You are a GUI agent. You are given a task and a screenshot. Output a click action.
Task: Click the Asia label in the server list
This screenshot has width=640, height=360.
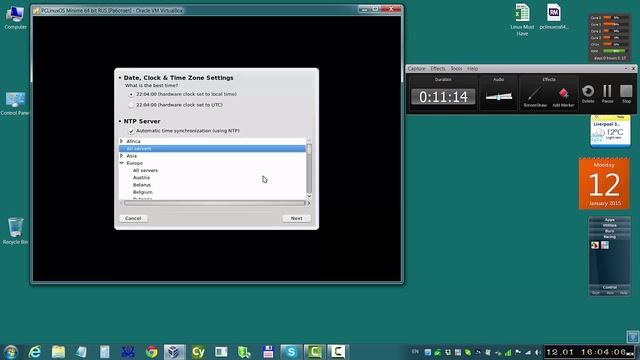(131, 156)
